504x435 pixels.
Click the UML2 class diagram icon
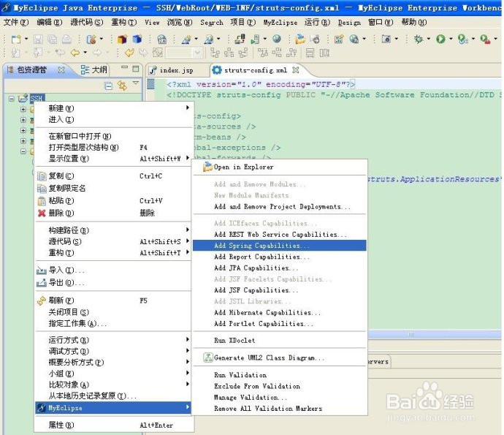(208, 358)
